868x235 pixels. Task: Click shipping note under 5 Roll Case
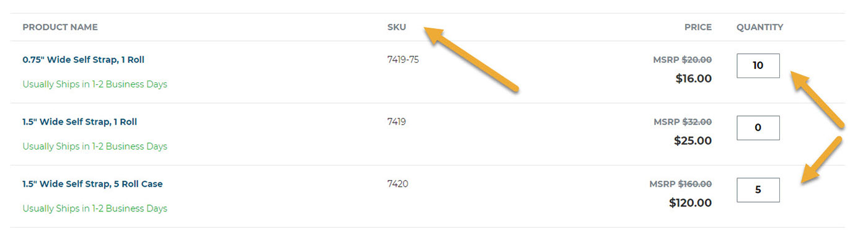pyautogui.click(x=95, y=208)
